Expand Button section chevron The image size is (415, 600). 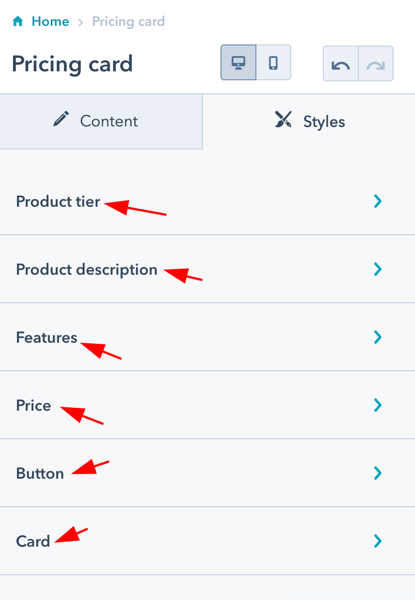pos(378,473)
